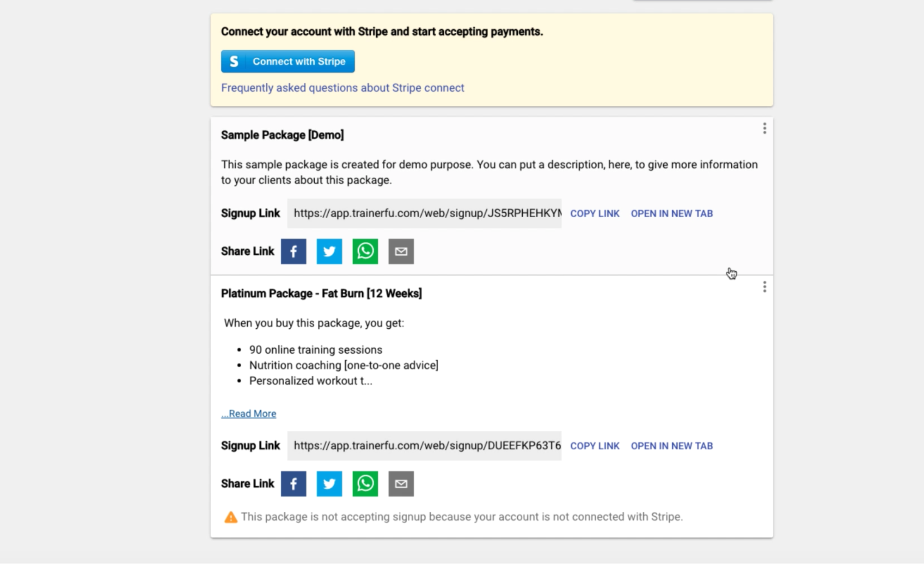Share Sample Package on Twitter

(x=329, y=251)
